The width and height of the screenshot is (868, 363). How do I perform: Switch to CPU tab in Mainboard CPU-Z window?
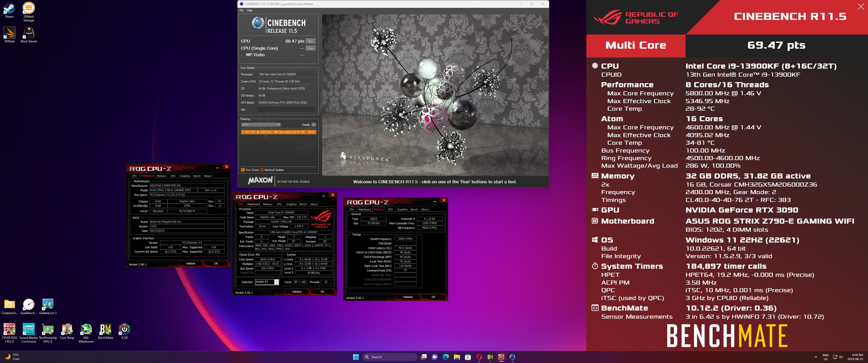(x=134, y=176)
